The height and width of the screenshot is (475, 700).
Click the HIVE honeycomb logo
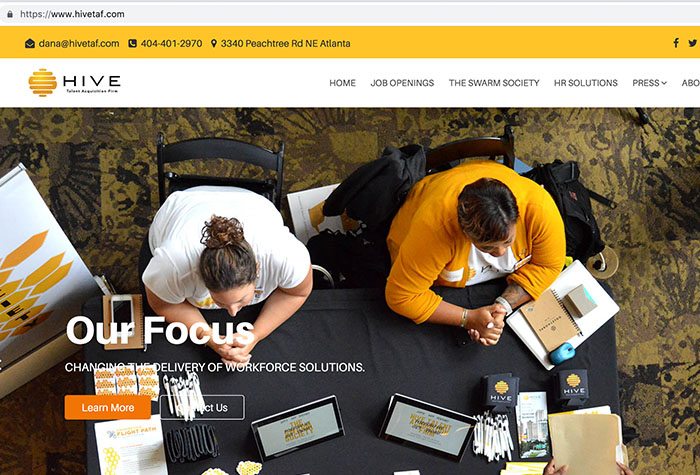(x=43, y=83)
